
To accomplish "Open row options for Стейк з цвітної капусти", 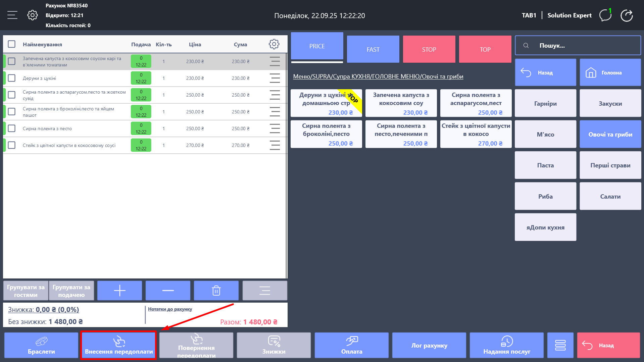I will pos(275,145).
